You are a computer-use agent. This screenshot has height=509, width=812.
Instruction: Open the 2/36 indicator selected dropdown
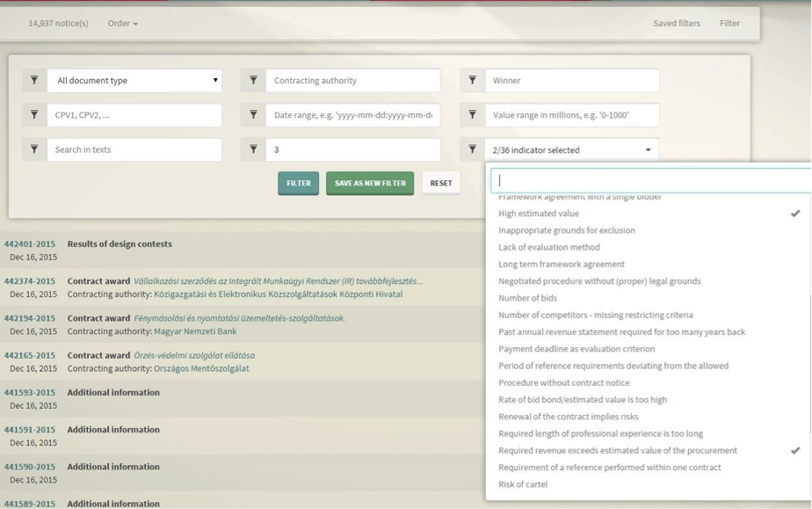click(x=572, y=149)
